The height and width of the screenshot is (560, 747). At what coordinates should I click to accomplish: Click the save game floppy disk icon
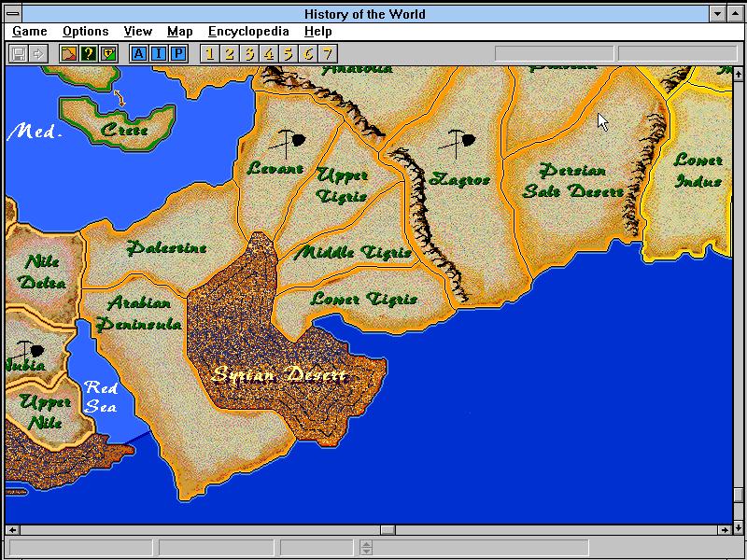point(19,54)
